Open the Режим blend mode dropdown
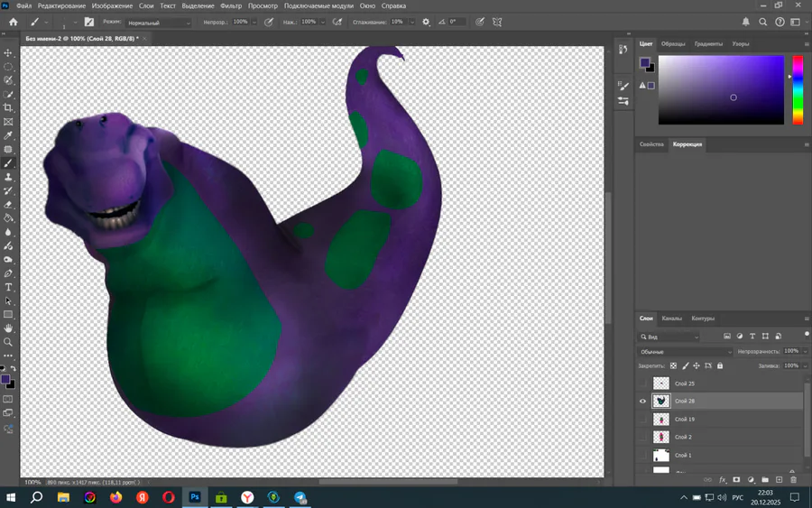Image resolution: width=812 pixels, height=508 pixels. (x=159, y=23)
